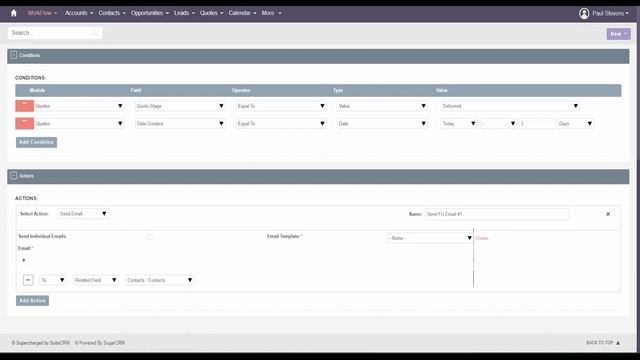
Task: Focus the Search field
Action: pos(55,33)
